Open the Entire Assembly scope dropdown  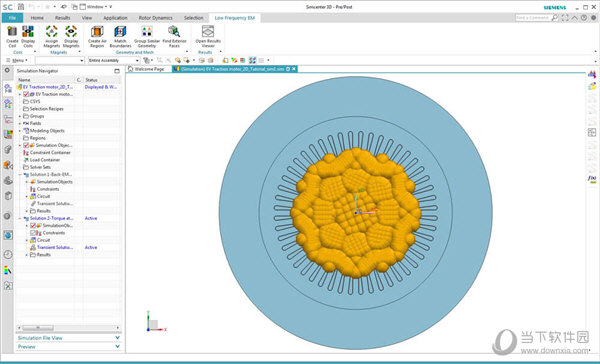pos(114,60)
